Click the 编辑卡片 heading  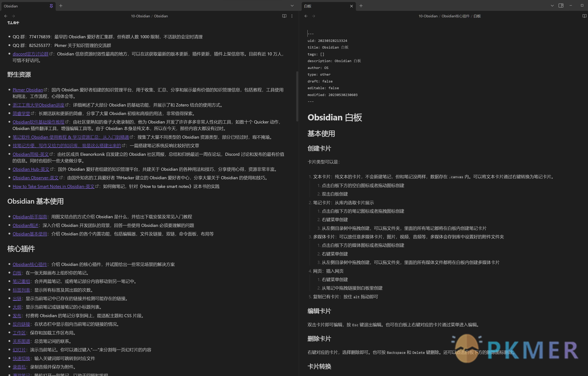pyautogui.click(x=319, y=311)
